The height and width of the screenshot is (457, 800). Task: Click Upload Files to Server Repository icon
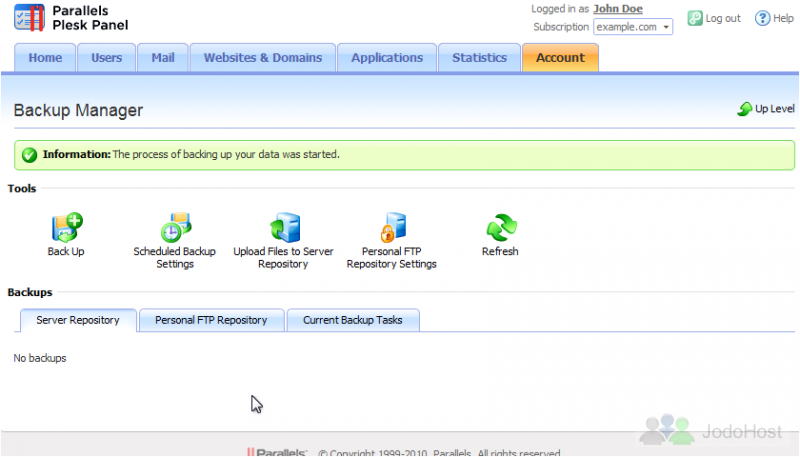285,227
